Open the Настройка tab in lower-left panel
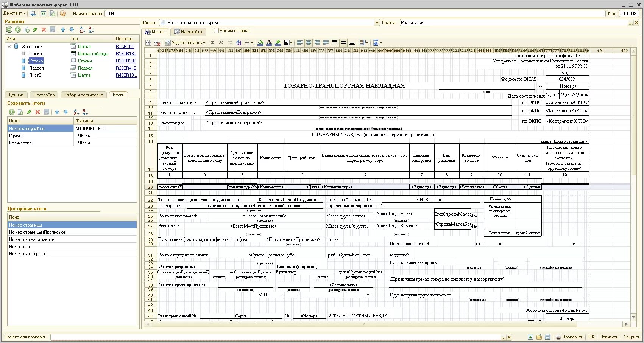 [44, 95]
